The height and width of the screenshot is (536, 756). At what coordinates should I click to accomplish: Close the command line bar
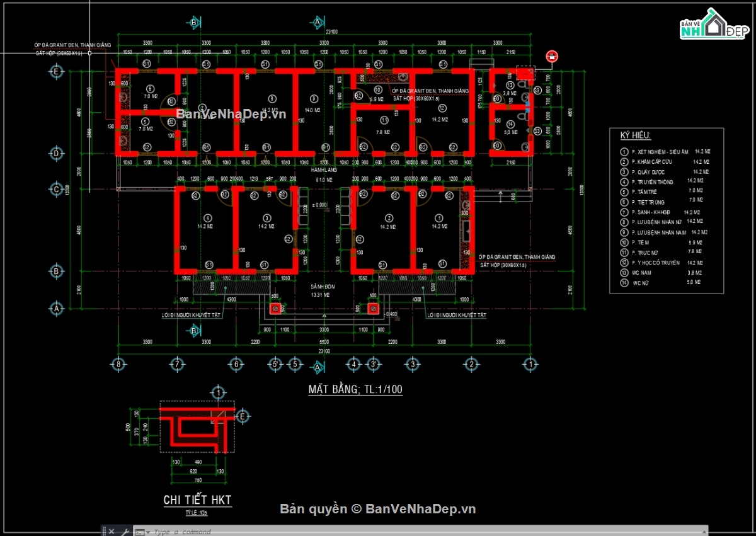tap(112, 532)
